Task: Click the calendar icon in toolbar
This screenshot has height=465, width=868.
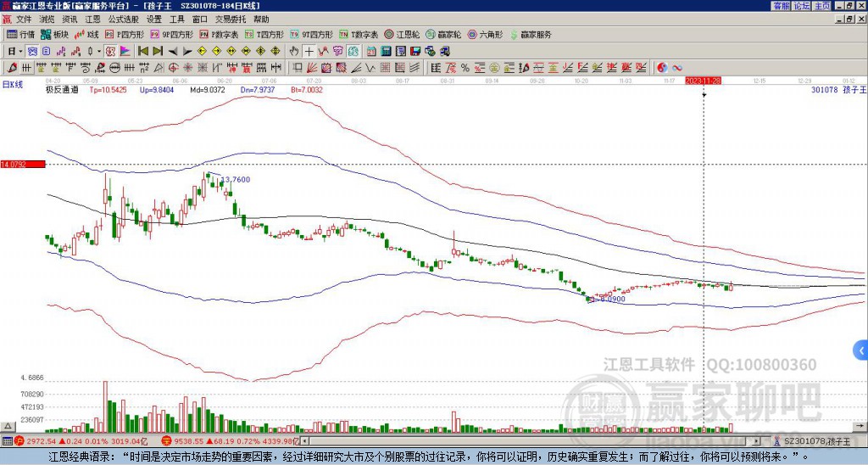Action: (x=371, y=51)
